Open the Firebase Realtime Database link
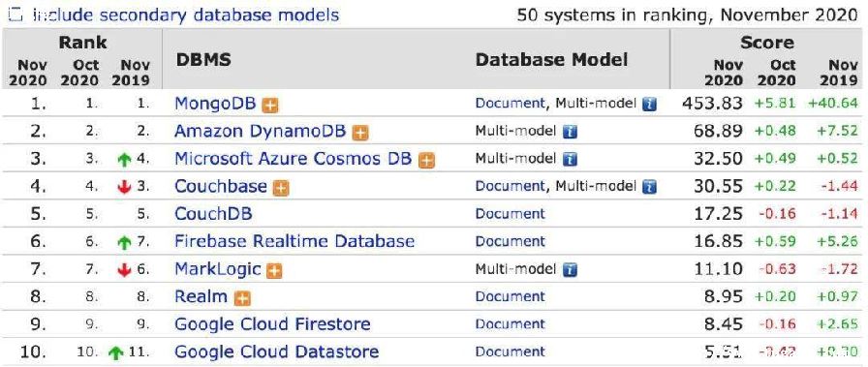 pos(294,241)
